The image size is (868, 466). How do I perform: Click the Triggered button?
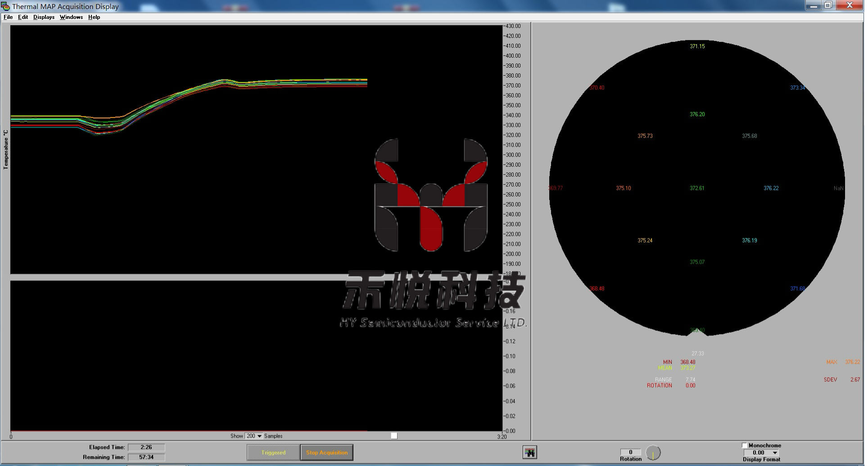coord(273,452)
